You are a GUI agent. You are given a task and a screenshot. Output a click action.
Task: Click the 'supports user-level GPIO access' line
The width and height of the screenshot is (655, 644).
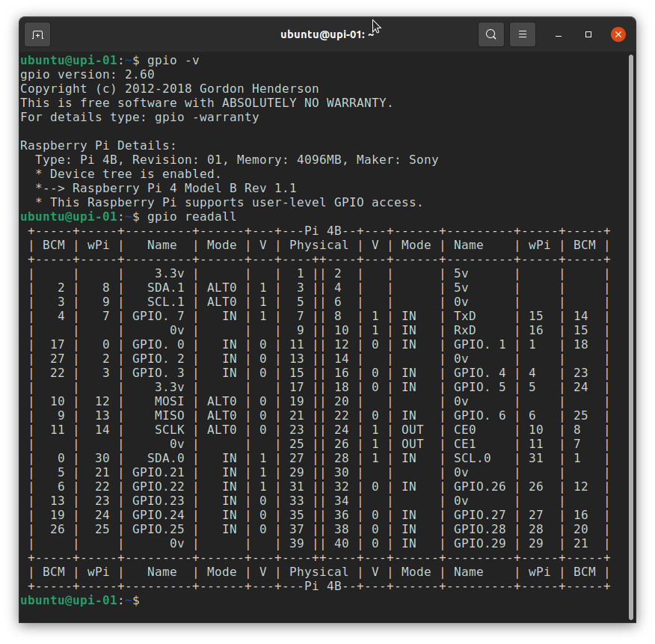pos(229,203)
